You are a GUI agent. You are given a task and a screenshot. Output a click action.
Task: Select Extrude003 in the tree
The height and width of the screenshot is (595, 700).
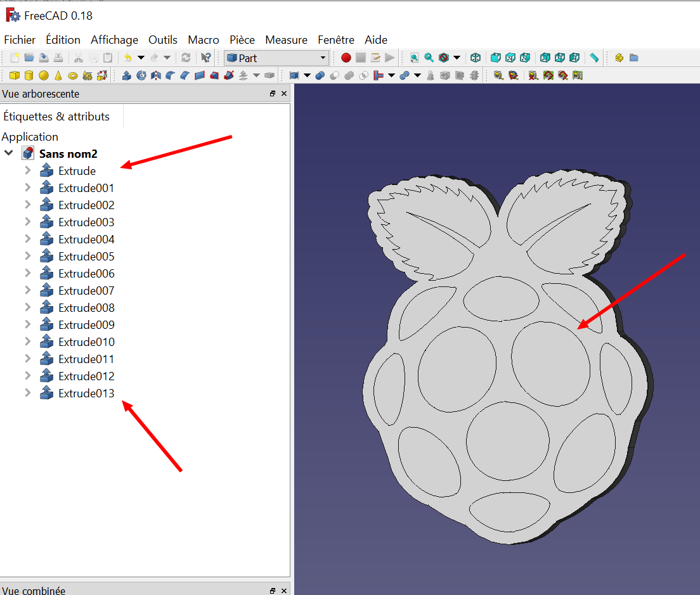coord(86,222)
